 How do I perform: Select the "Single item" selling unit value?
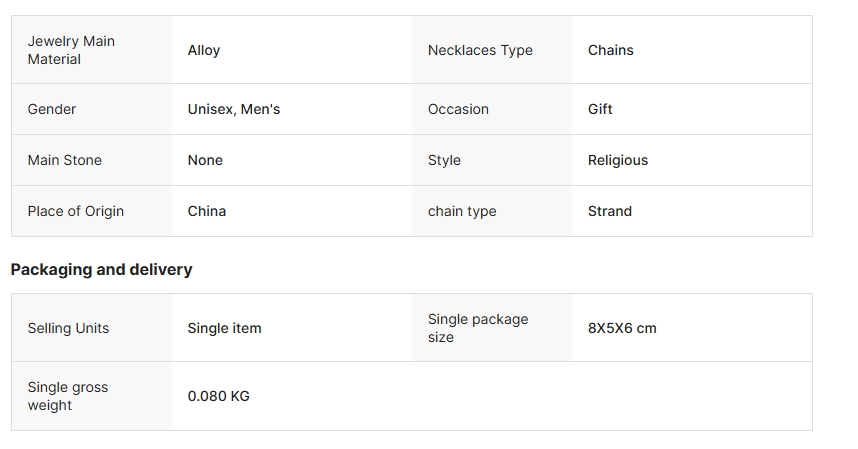click(x=225, y=328)
